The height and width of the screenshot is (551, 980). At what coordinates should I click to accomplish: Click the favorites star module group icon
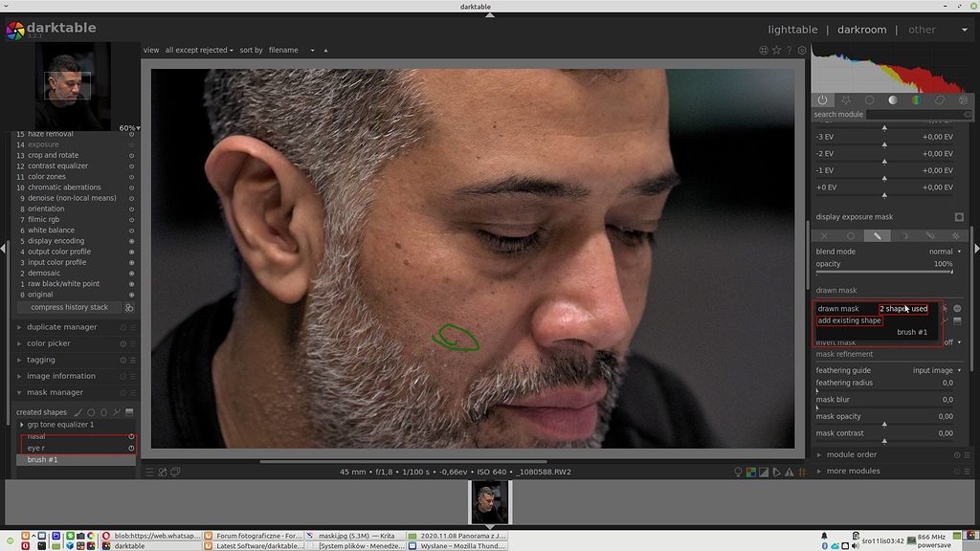846,99
